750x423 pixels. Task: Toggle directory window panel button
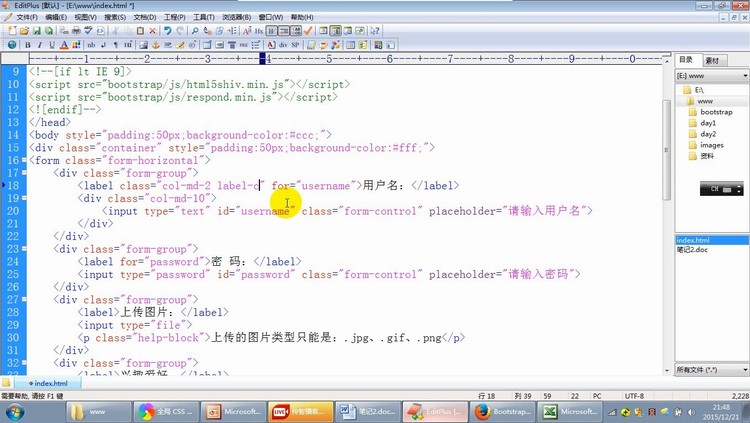(336, 31)
